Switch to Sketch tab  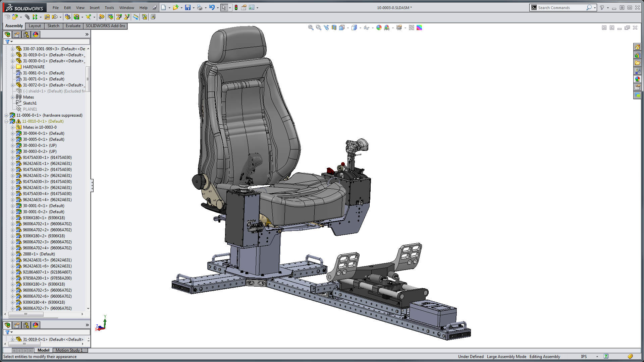(53, 26)
